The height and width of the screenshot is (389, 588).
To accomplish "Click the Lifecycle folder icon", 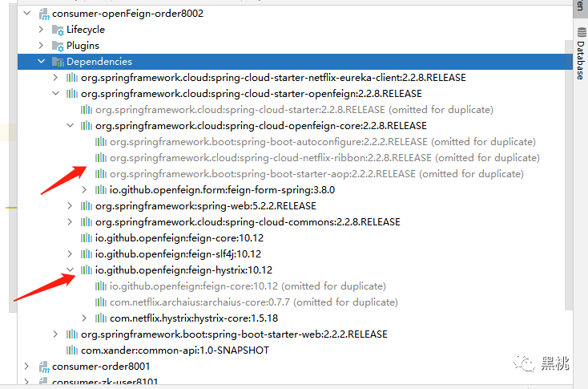I will click(x=58, y=30).
